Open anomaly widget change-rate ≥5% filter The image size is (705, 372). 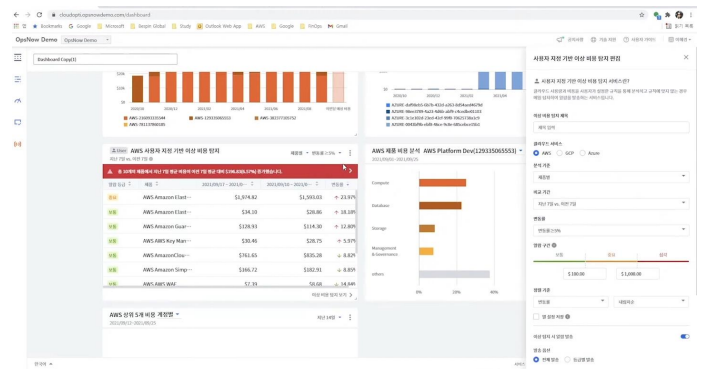click(x=326, y=153)
